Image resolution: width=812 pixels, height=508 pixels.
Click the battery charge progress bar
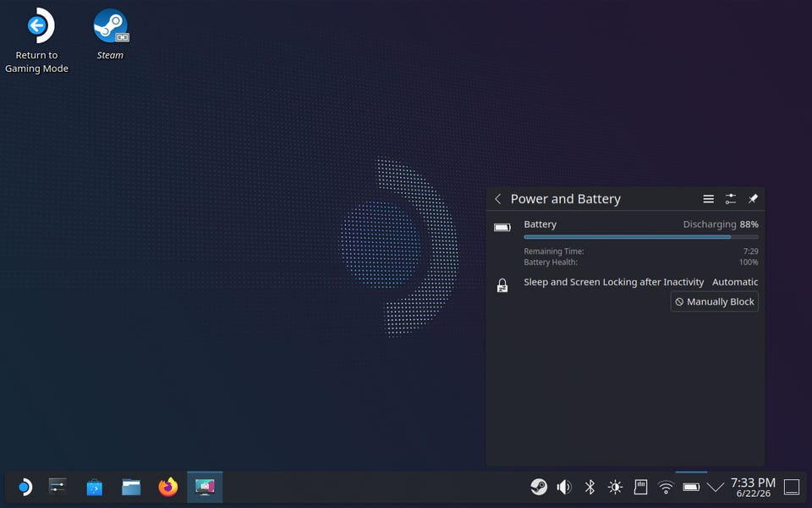[x=641, y=237]
